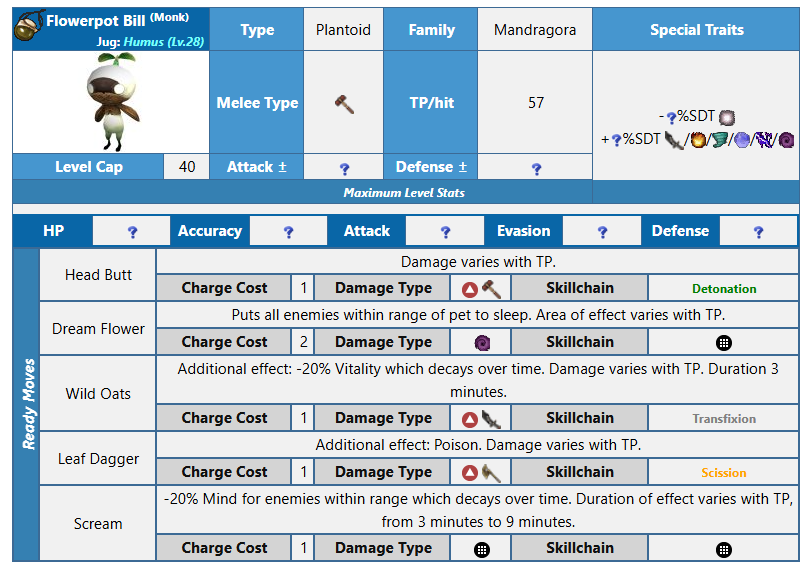Click the TP/hit value 57
This screenshot has height=569, width=804.
(x=536, y=103)
